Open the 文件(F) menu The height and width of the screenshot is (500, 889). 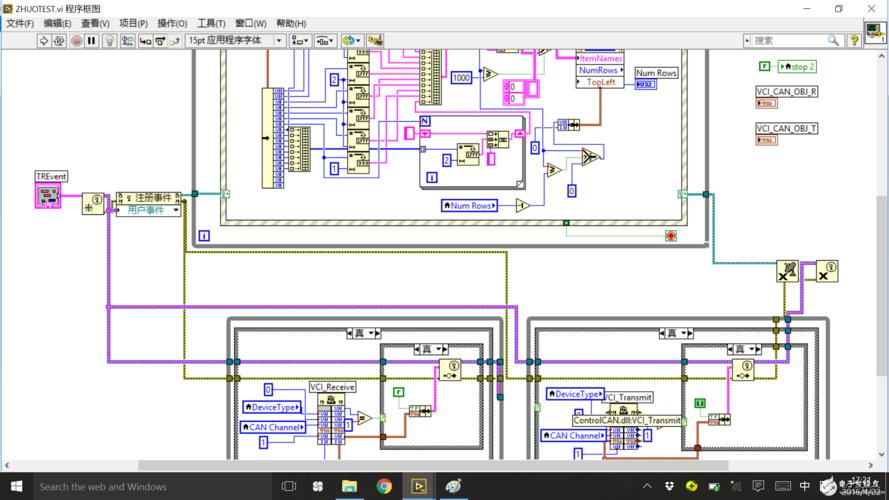[20, 23]
